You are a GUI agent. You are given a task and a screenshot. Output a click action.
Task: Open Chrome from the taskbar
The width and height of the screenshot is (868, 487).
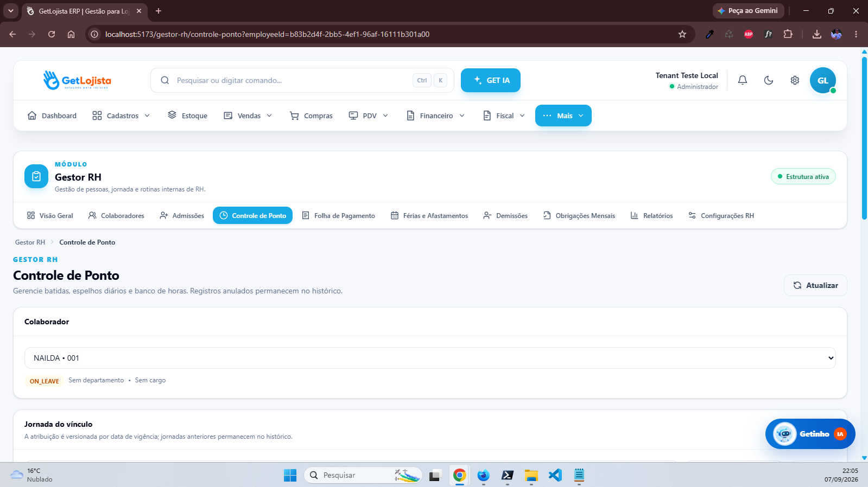click(460, 475)
